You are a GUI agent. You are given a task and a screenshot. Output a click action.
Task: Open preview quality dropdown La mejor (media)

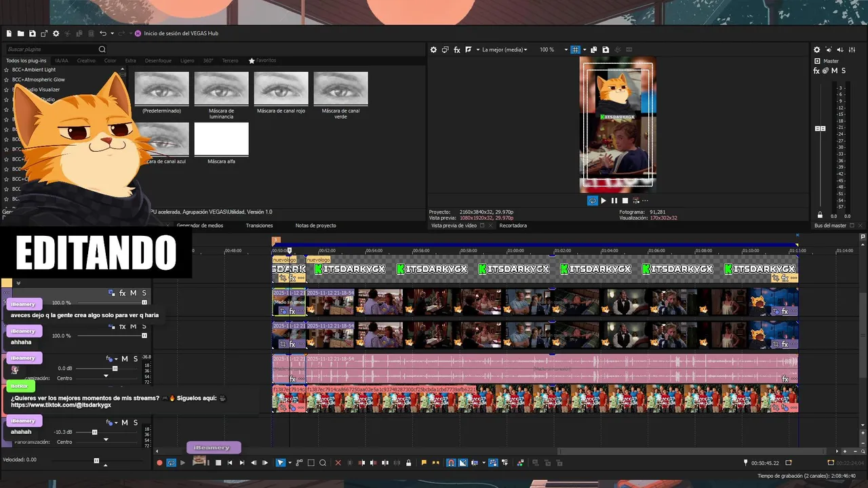pos(505,49)
